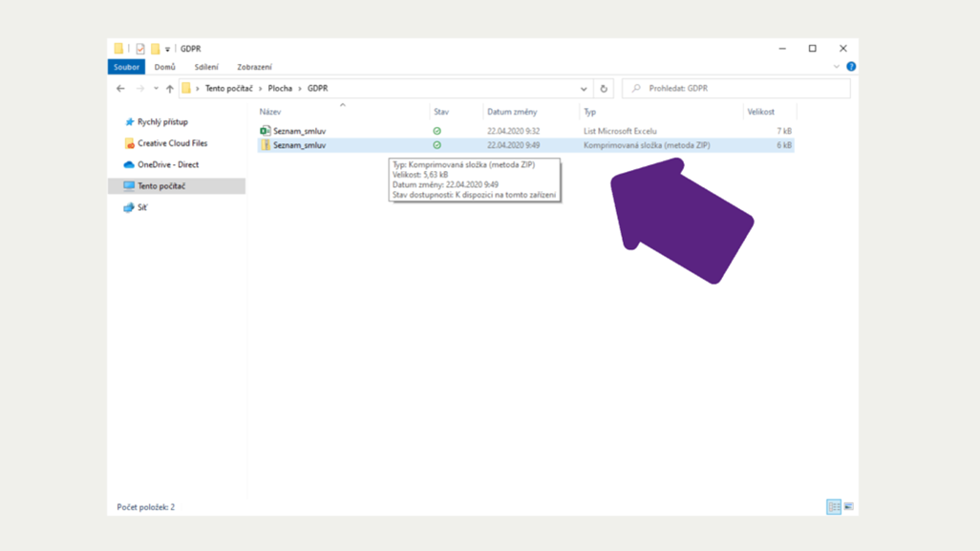Close the GDPR Explorer window
Viewport: 980px width, 551px height.
coord(843,49)
